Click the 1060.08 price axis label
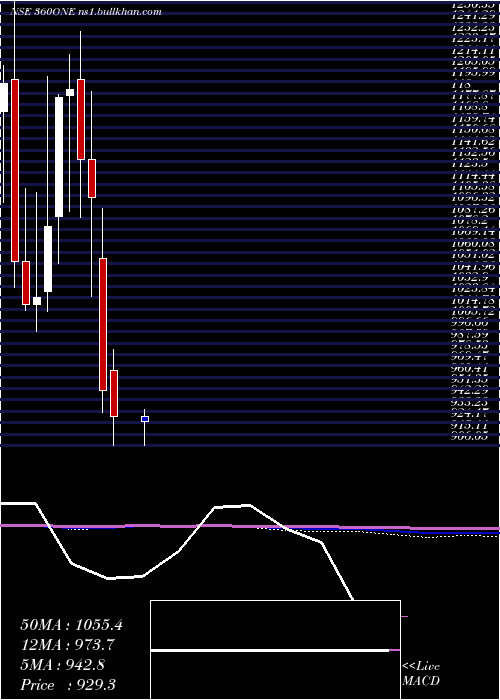The height and width of the screenshot is (700, 500). tap(473, 244)
